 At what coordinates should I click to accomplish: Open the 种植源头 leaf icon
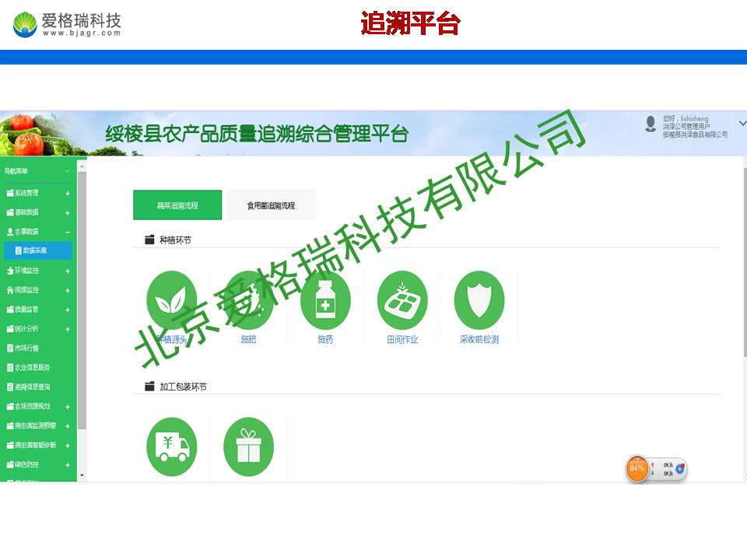click(x=171, y=300)
